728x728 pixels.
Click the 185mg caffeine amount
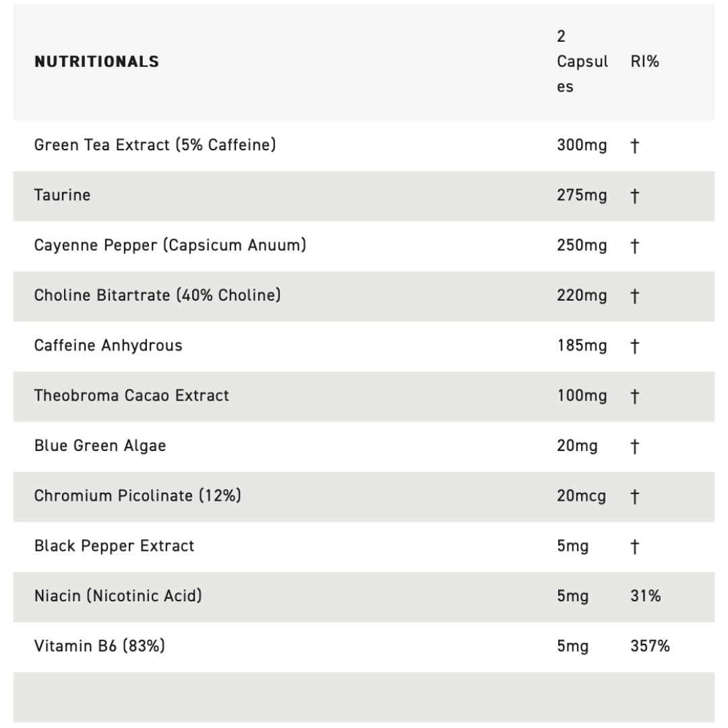pyautogui.click(x=581, y=346)
